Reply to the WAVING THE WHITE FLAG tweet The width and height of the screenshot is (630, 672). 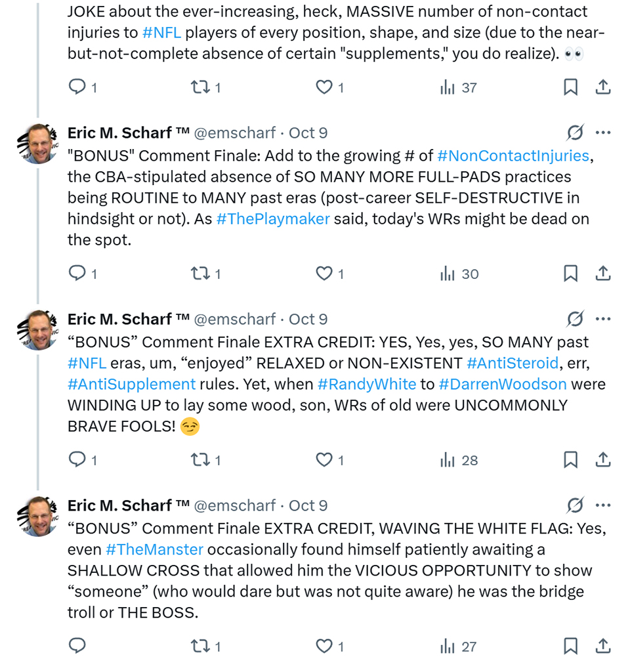click(x=77, y=646)
